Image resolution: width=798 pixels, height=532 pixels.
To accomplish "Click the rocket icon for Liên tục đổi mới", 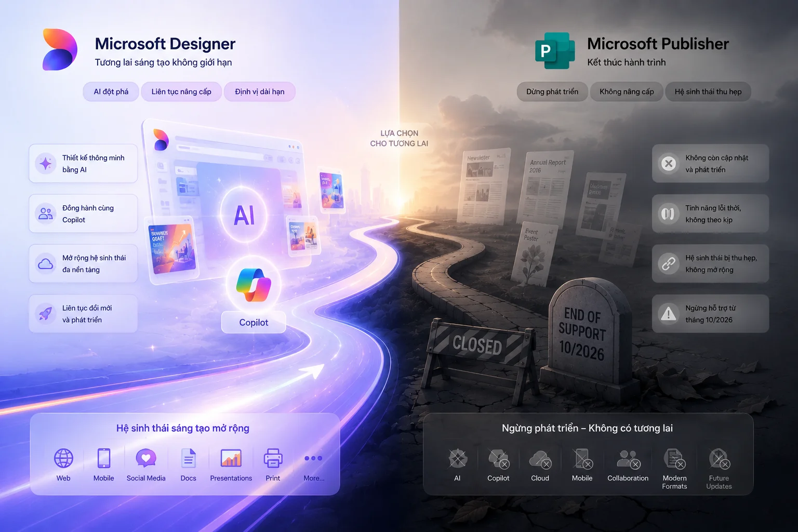I will tap(46, 313).
